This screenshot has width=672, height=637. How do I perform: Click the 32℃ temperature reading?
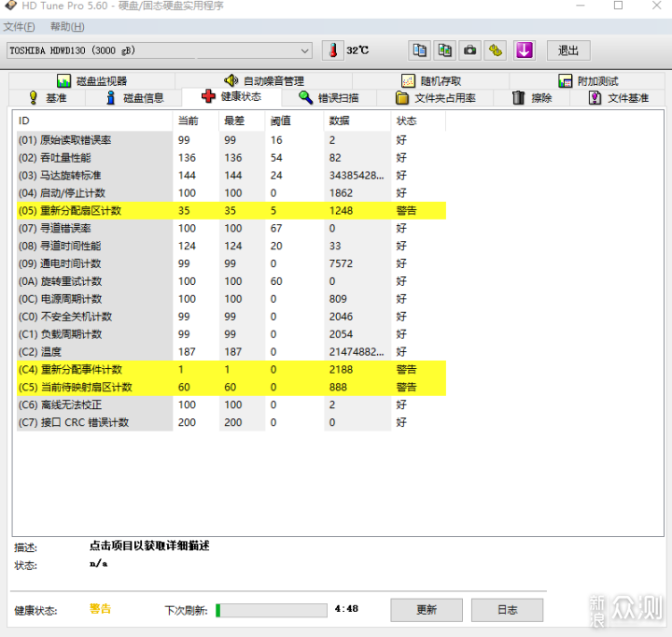coord(357,50)
